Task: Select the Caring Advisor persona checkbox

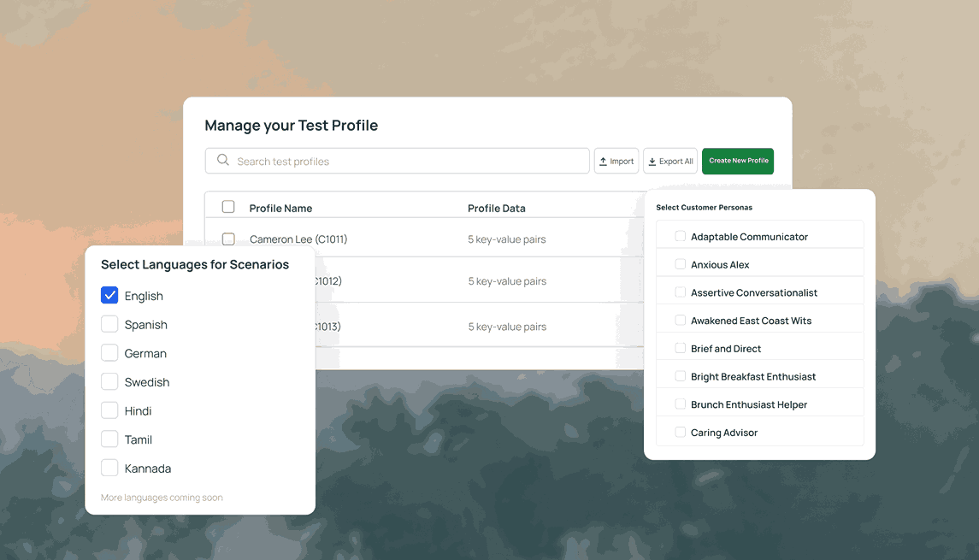Action: (x=681, y=432)
